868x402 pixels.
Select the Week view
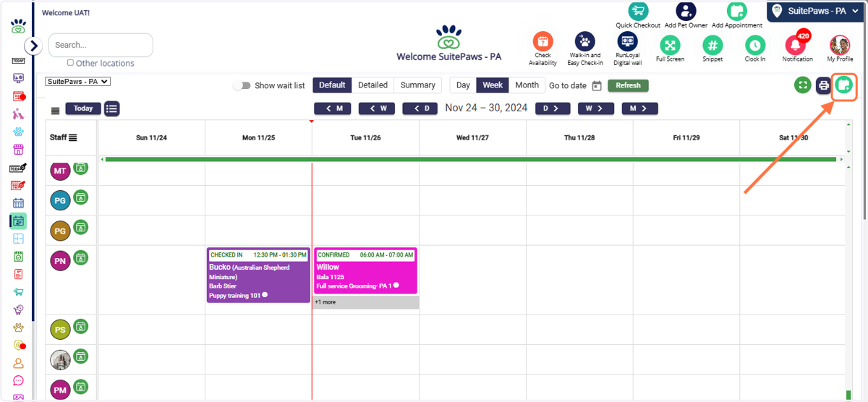tap(493, 85)
